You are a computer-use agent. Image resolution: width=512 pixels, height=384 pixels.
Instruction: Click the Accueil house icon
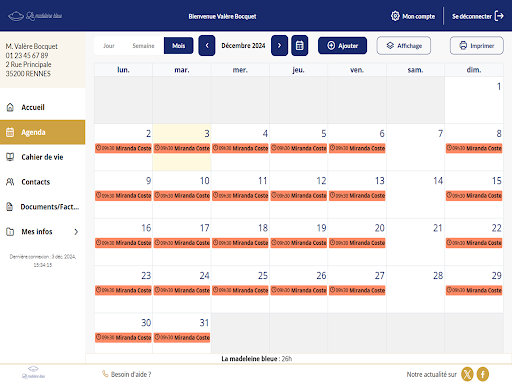pyautogui.click(x=10, y=107)
